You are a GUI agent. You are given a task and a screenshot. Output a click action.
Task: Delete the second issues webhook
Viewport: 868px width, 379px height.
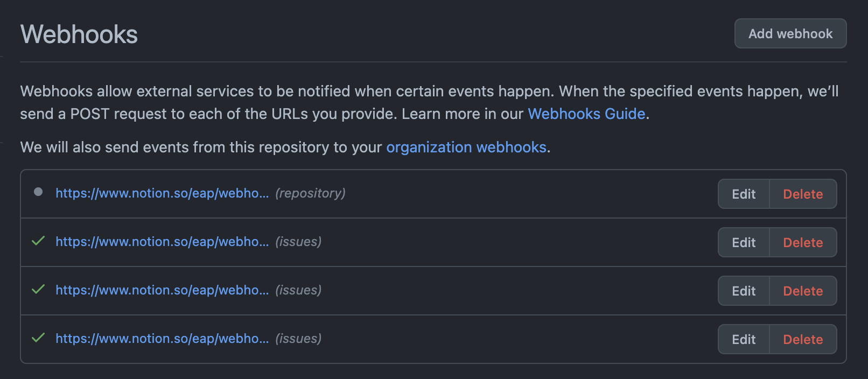803,291
